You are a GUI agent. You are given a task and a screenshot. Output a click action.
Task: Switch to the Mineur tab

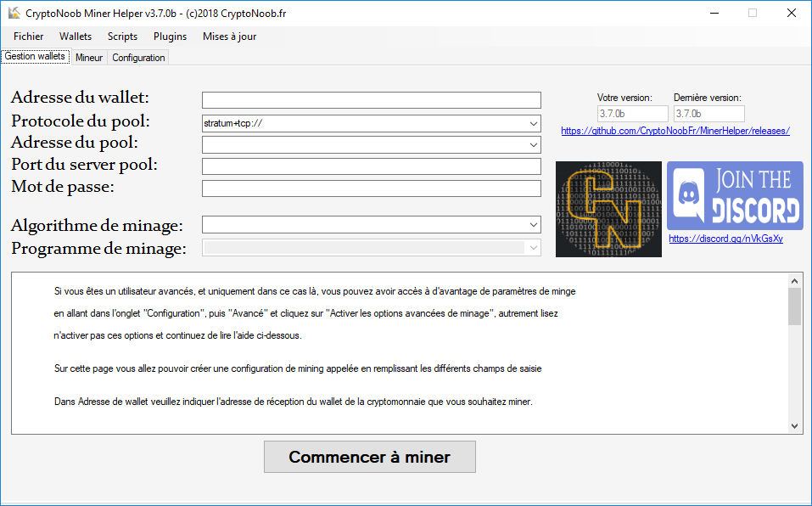(x=89, y=58)
